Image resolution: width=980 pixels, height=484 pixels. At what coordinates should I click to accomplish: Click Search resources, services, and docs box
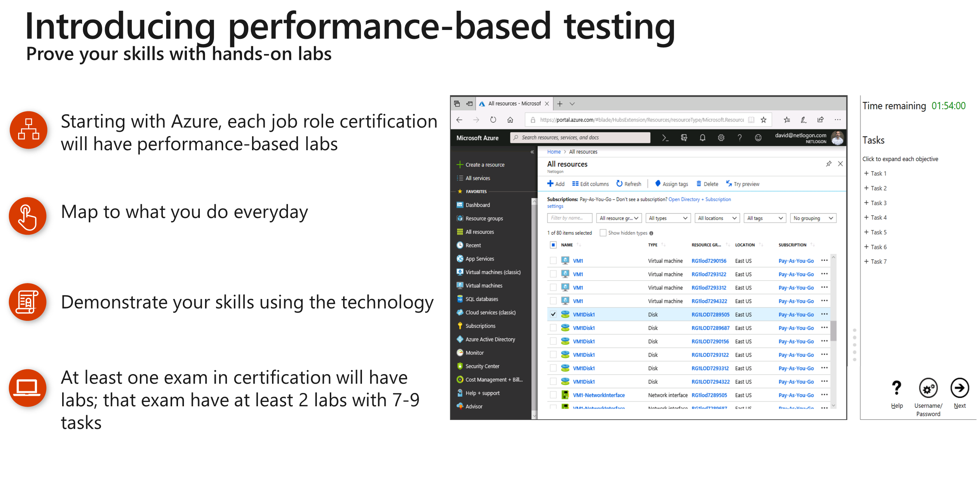tap(580, 138)
